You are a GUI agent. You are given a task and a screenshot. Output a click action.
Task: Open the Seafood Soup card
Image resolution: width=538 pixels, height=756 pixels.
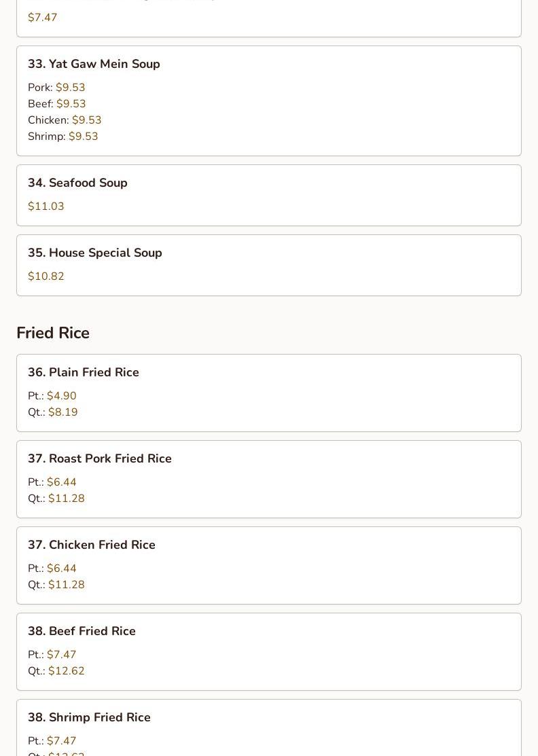click(269, 195)
